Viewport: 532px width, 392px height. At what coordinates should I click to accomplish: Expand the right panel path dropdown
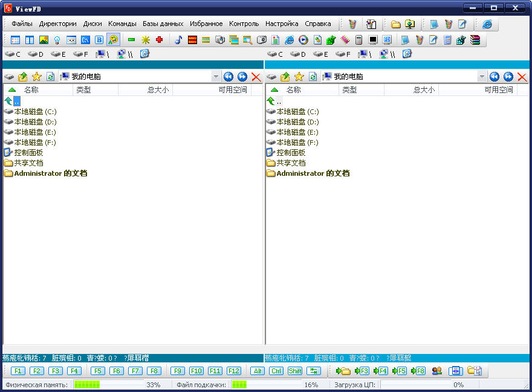(482, 77)
